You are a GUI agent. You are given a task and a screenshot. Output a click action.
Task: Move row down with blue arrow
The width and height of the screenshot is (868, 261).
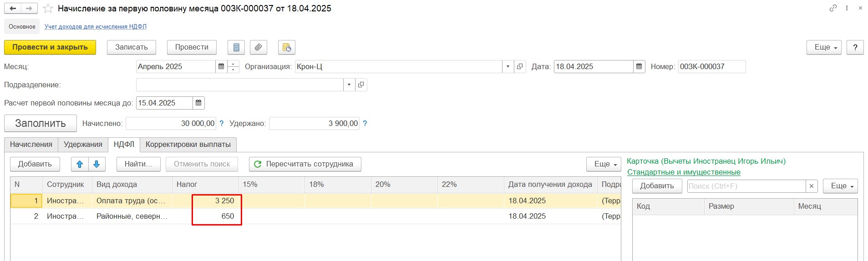[96, 164]
